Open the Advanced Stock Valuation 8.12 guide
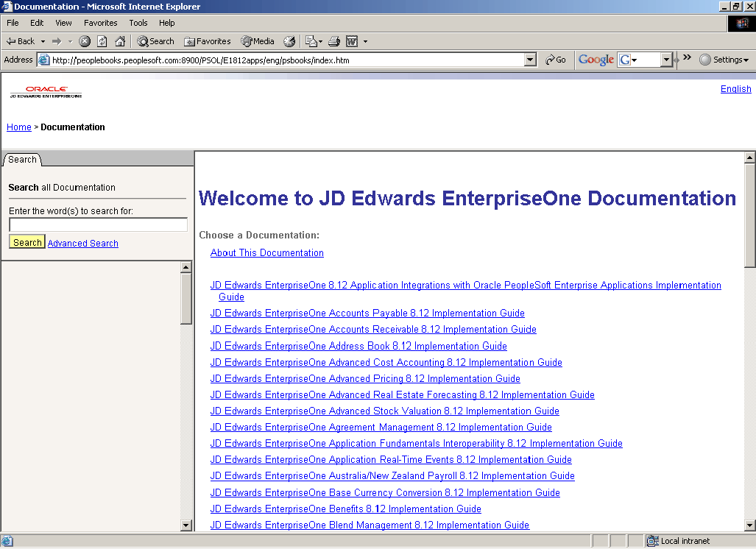Viewport: 756px width, 549px height. [x=385, y=411]
